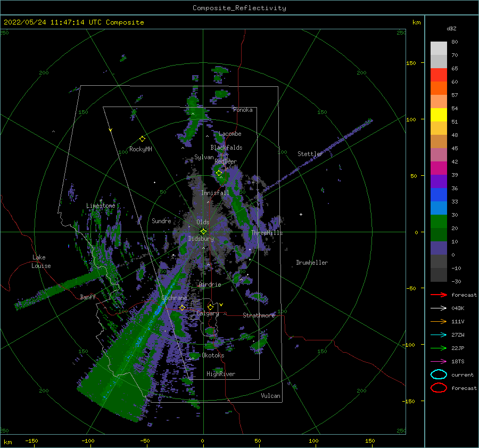Pick the green 22JP arrow symbol

439,348
